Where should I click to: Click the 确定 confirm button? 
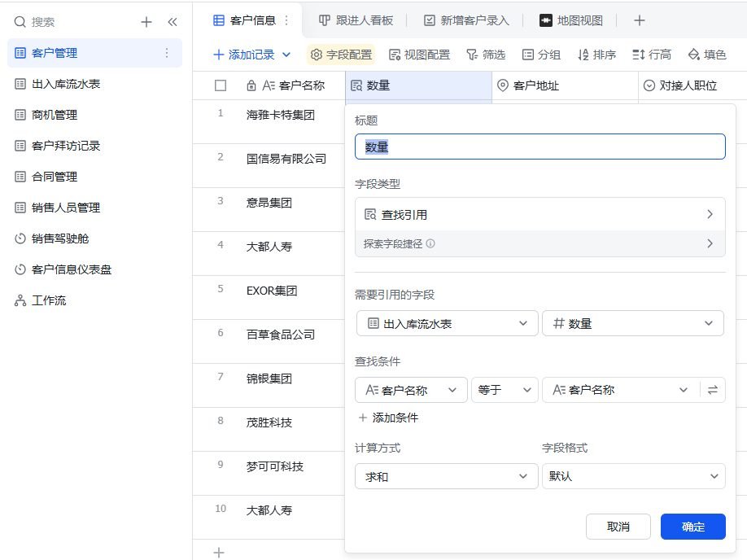click(693, 527)
